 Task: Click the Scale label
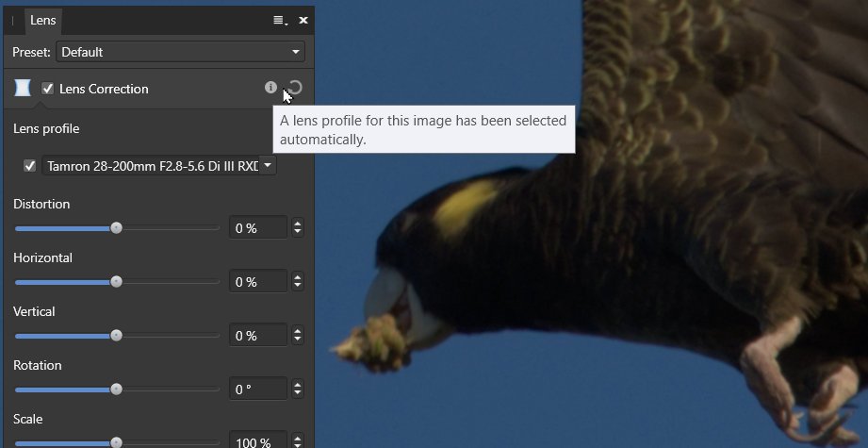click(27, 419)
